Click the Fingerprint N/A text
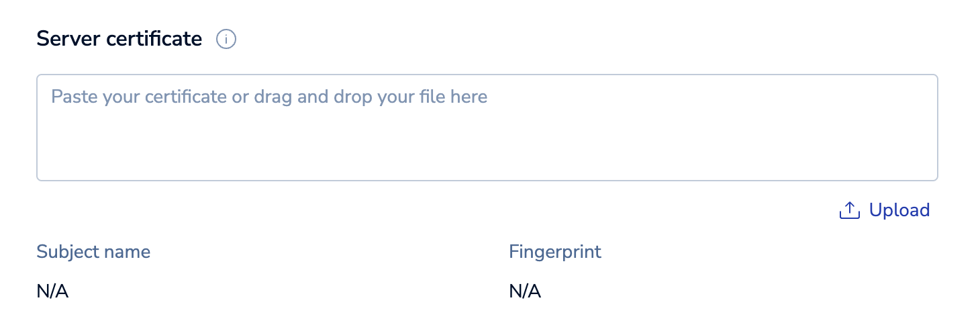The image size is (980, 325). point(525,291)
